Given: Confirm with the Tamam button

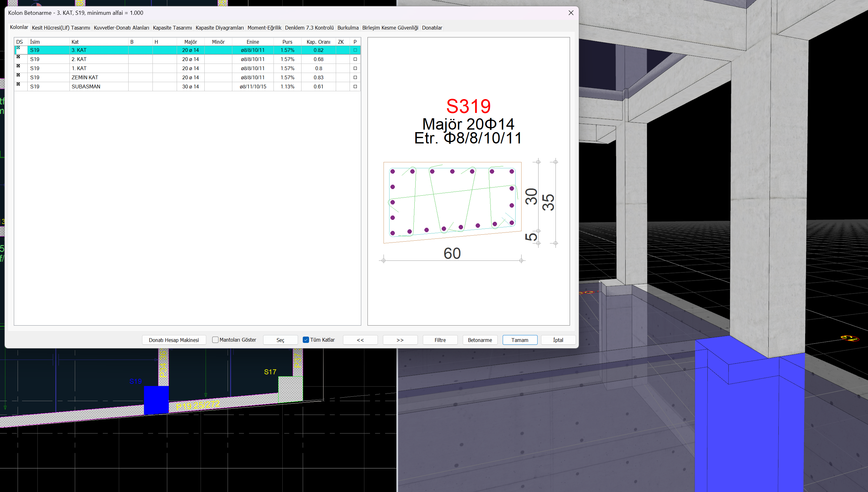Looking at the screenshot, I should [520, 340].
